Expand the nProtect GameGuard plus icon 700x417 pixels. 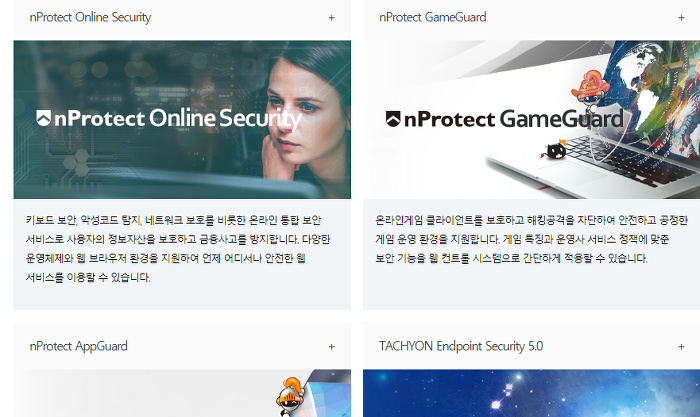pos(681,18)
